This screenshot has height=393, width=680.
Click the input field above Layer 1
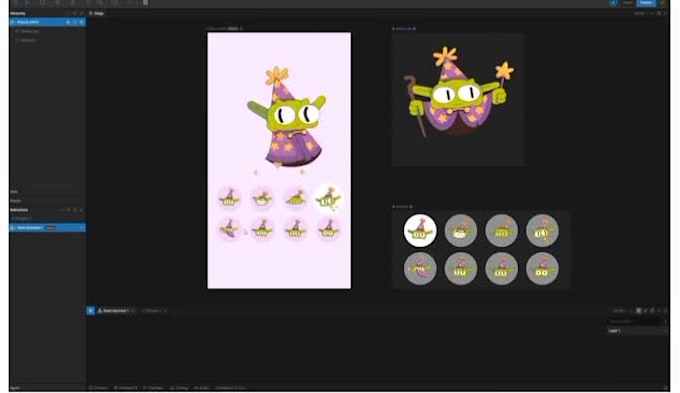point(637,321)
